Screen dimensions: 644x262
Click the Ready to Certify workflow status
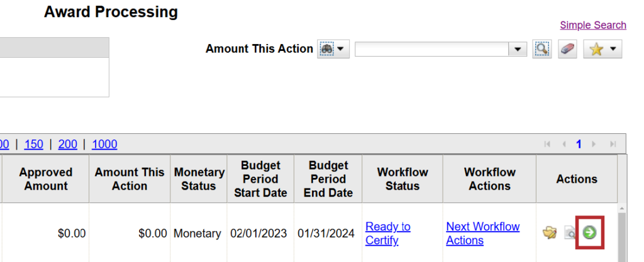(x=387, y=233)
